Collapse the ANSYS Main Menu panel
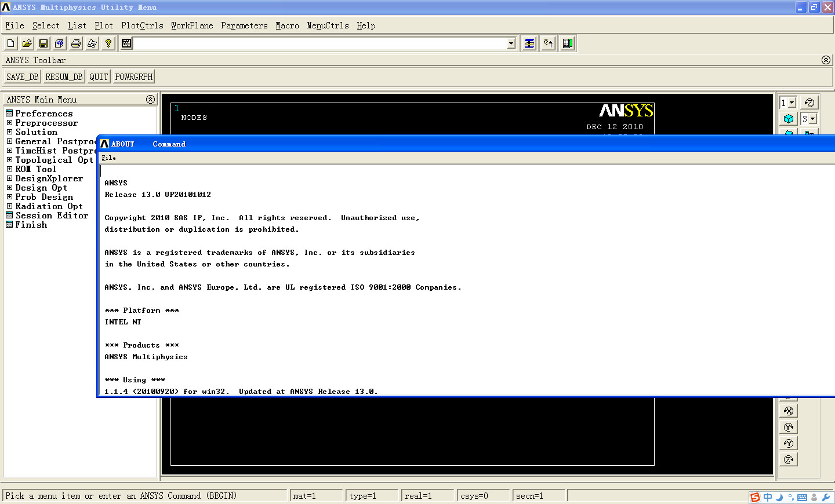This screenshot has height=504, width=835. click(x=151, y=99)
